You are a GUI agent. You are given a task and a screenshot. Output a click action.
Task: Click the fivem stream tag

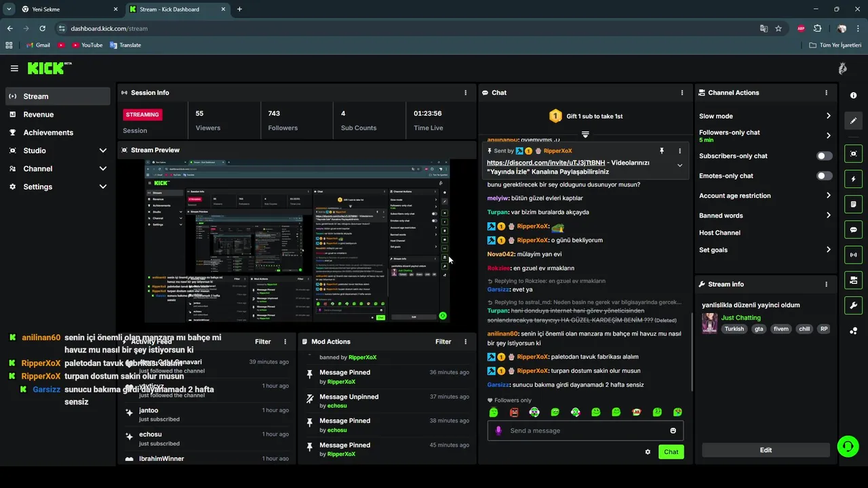[x=781, y=329]
